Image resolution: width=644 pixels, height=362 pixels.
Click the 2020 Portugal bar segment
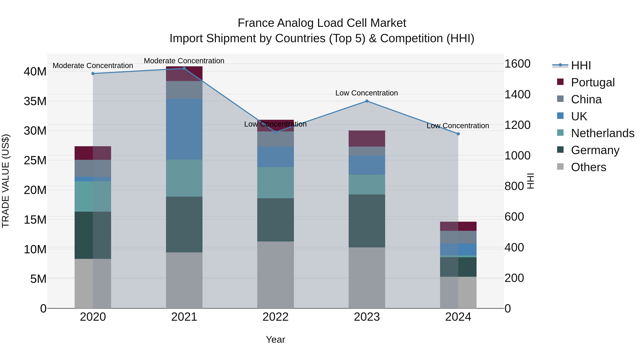93,153
